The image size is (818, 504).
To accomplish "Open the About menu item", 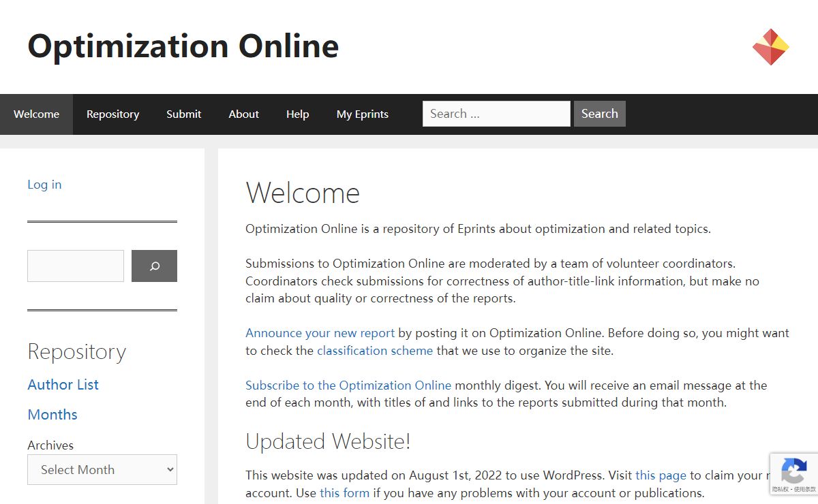I will coord(243,114).
